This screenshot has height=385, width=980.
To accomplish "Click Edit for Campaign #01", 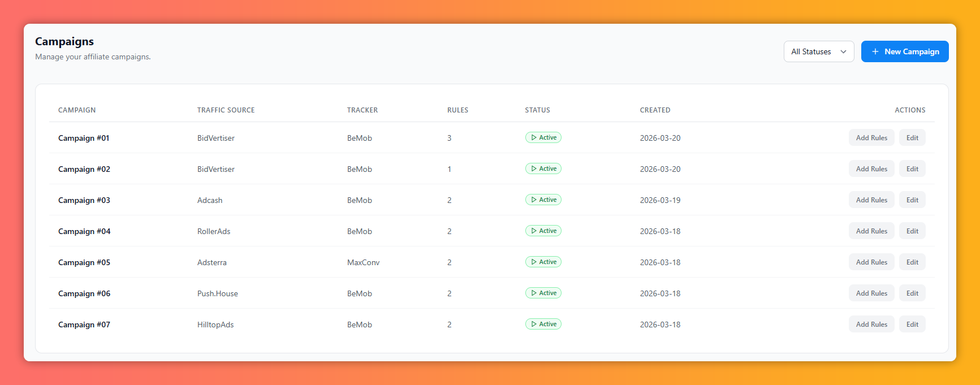I will 912,138.
